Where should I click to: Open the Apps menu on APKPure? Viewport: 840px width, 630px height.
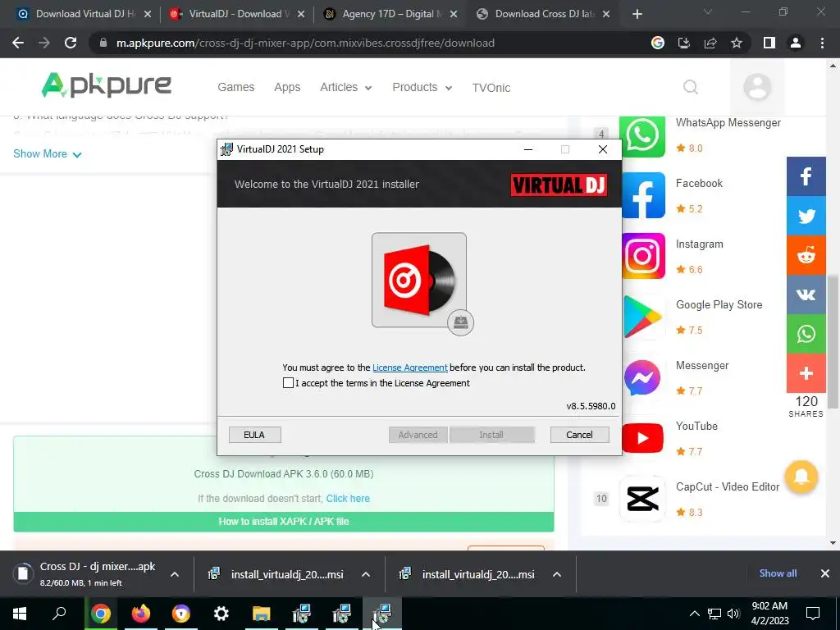[287, 87]
